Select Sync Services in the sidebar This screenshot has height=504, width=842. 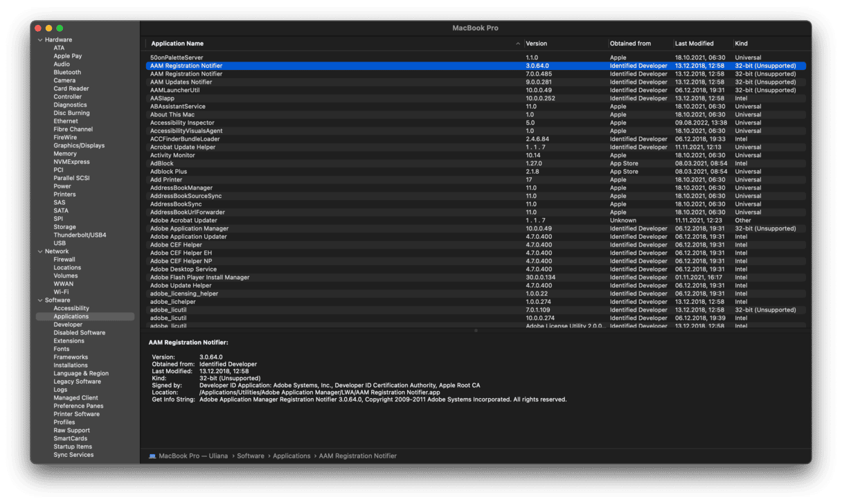pos(73,455)
